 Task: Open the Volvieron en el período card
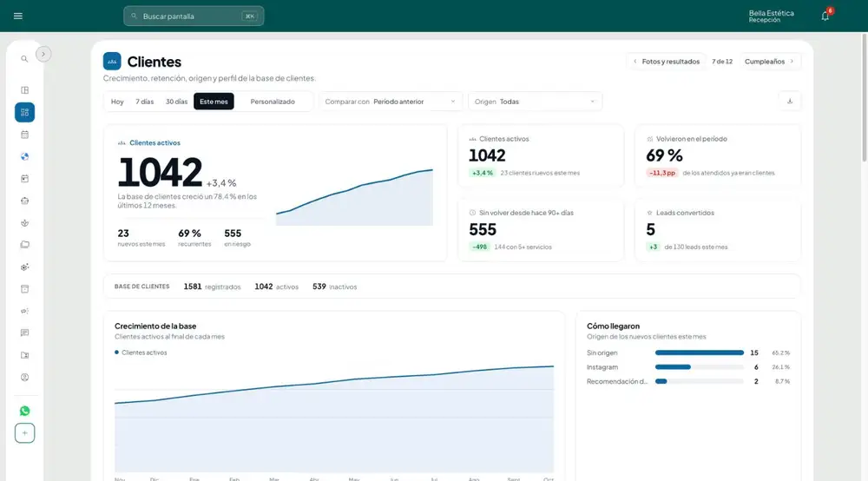tap(718, 155)
